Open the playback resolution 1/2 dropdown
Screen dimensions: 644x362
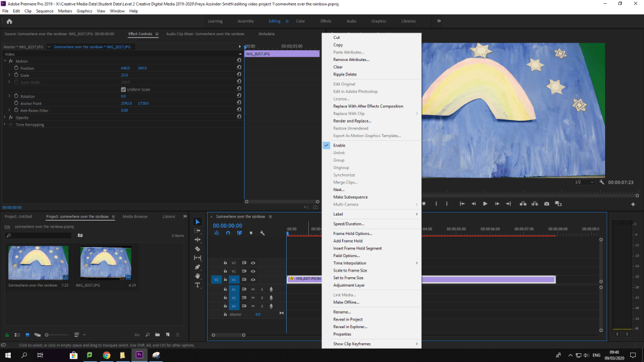click(586, 182)
